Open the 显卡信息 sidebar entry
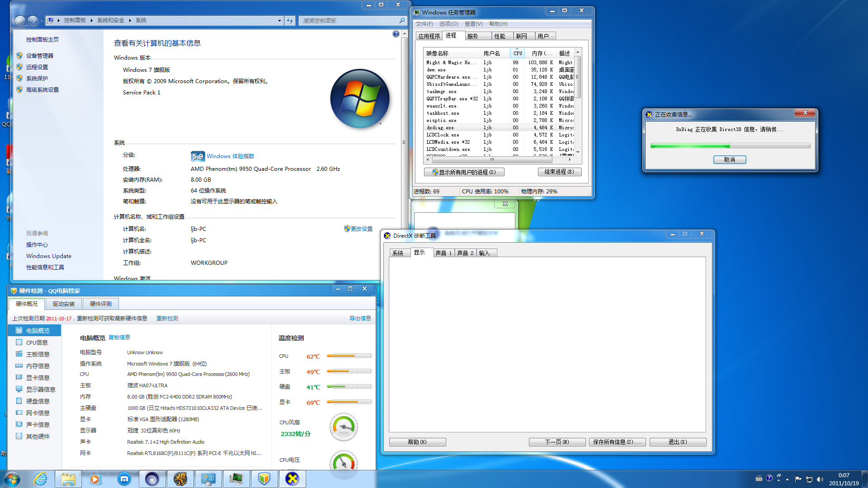 pos(38,378)
